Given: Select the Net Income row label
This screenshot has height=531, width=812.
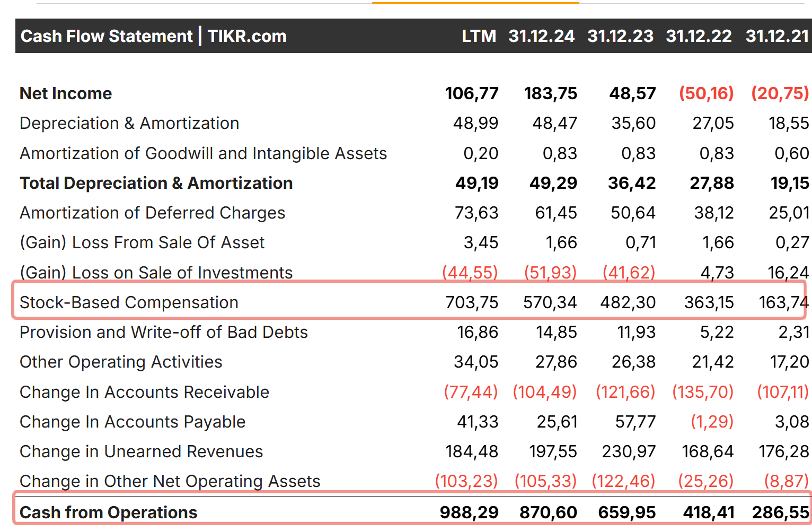Looking at the screenshot, I should (66, 93).
